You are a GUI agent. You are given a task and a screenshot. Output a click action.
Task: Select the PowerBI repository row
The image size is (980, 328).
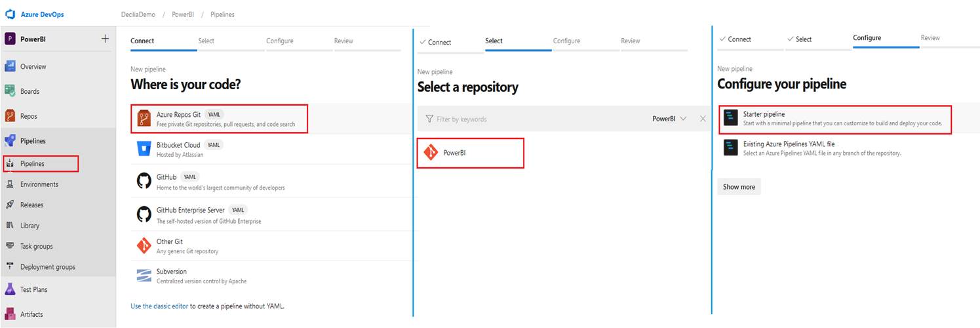click(x=471, y=153)
